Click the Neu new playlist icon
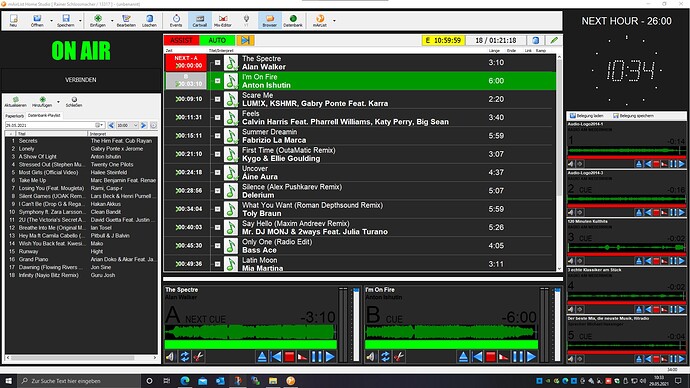This screenshot has width=690, height=388. coord(14,21)
